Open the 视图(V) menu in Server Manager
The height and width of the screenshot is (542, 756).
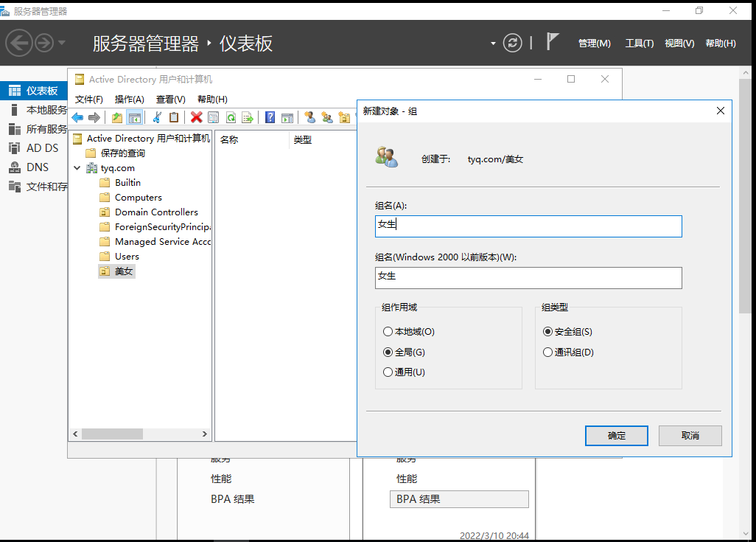point(679,44)
